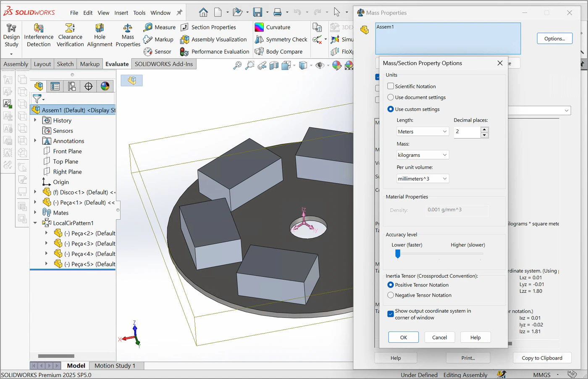
Task: Enable Scientific Notation checkbox
Action: coord(391,86)
